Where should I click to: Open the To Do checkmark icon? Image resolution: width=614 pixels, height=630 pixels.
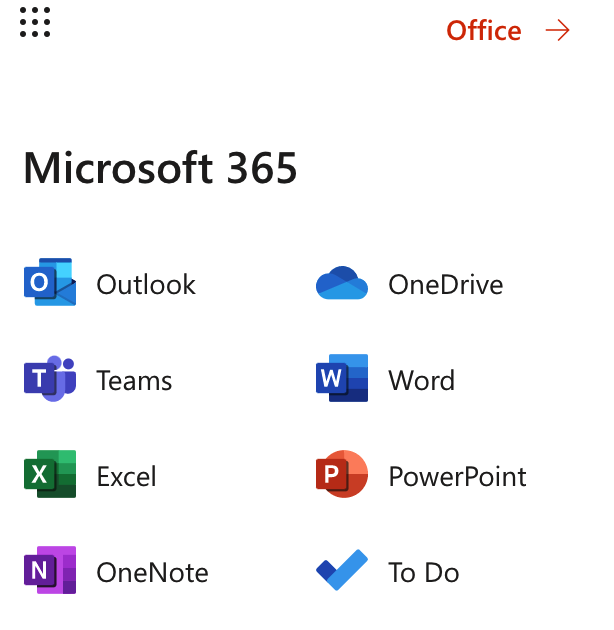(x=342, y=570)
